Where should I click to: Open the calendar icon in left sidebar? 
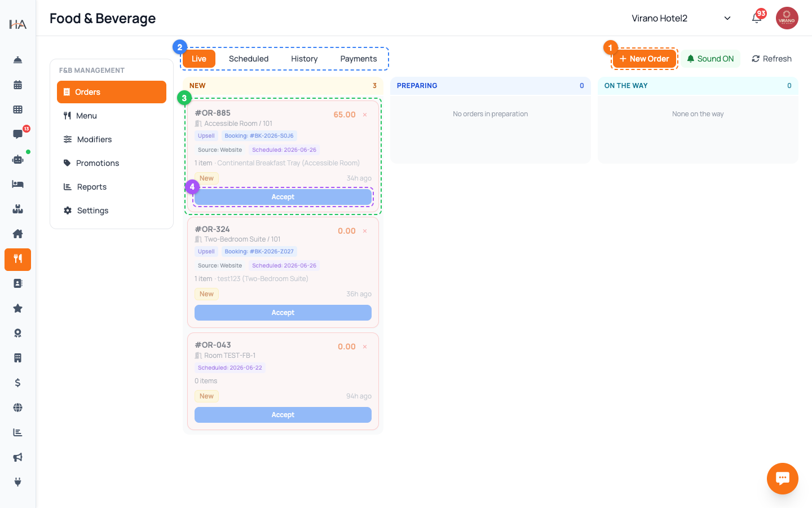[x=17, y=85]
